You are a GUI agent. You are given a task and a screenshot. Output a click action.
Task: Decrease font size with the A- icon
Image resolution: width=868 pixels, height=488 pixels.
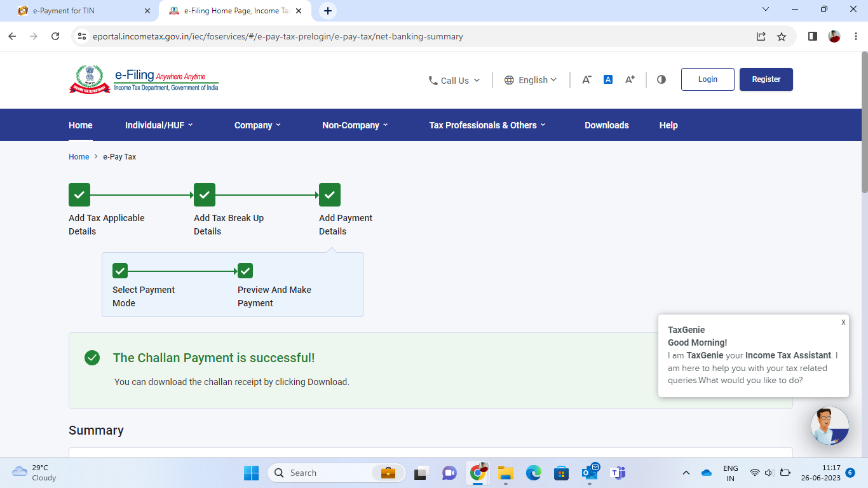tap(587, 79)
